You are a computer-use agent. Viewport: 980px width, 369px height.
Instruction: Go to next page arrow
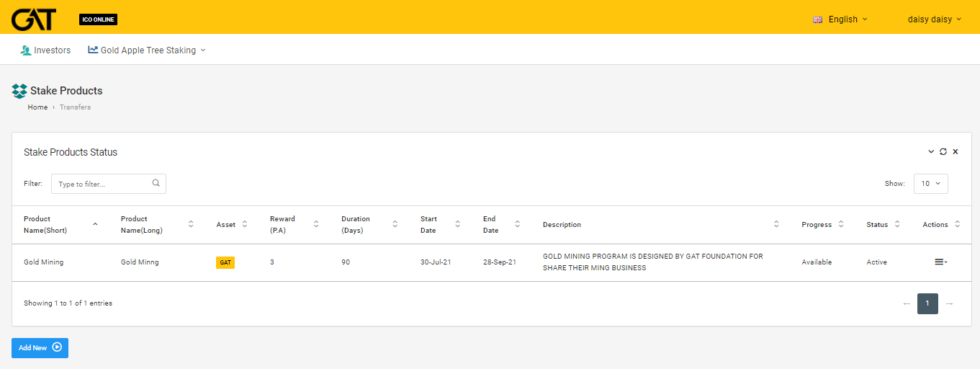click(x=949, y=303)
